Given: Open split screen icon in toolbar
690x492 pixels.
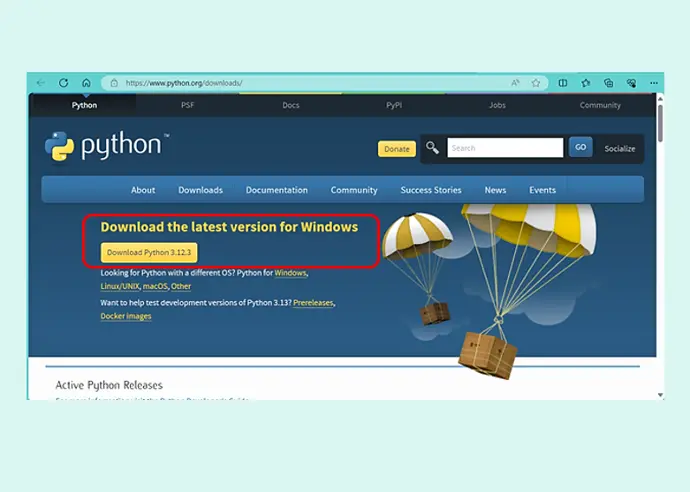Looking at the screenshot, I should tap(563, 83).
